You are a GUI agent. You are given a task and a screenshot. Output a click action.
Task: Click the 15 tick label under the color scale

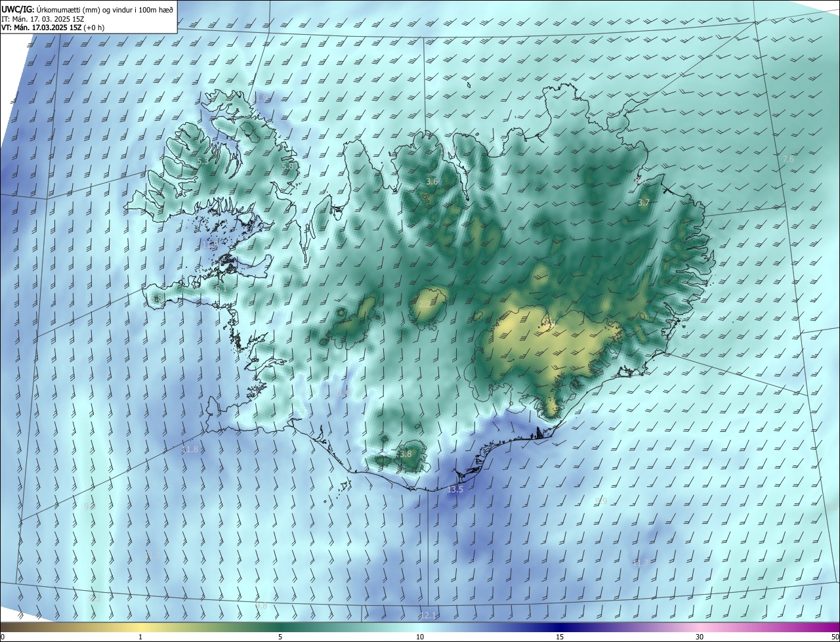560,637
